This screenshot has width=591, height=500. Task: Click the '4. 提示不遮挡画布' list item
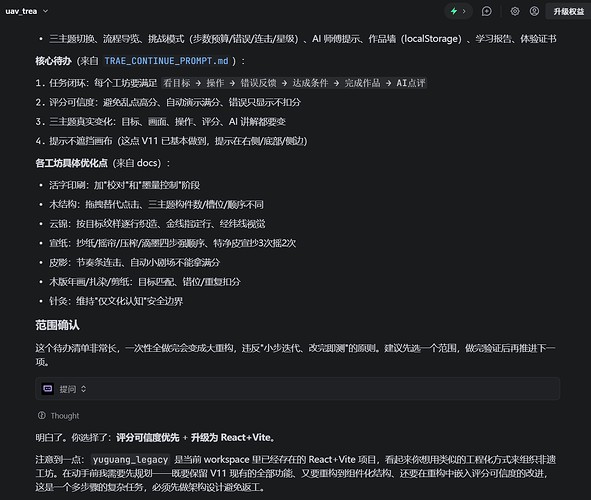click(x=171, y=141)
